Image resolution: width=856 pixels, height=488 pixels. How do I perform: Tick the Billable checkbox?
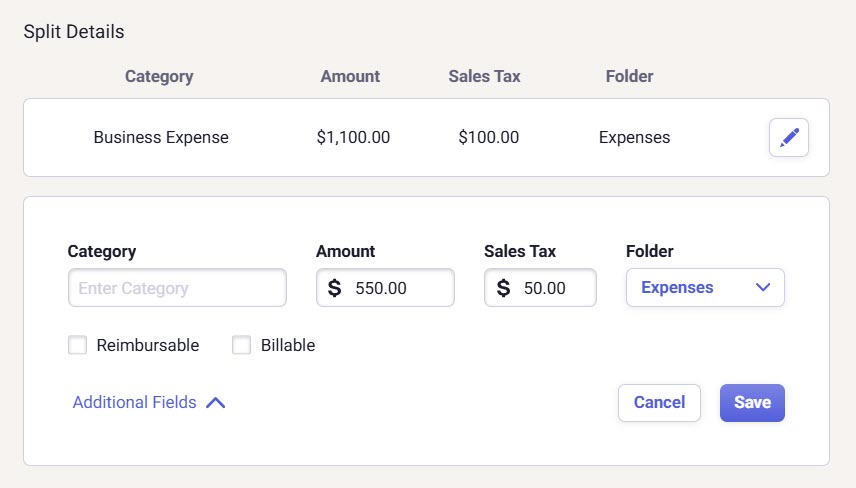coord(241,345)
